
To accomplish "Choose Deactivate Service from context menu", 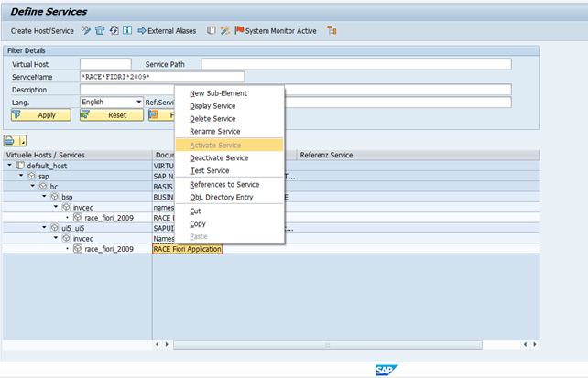I will coord(218,157).
